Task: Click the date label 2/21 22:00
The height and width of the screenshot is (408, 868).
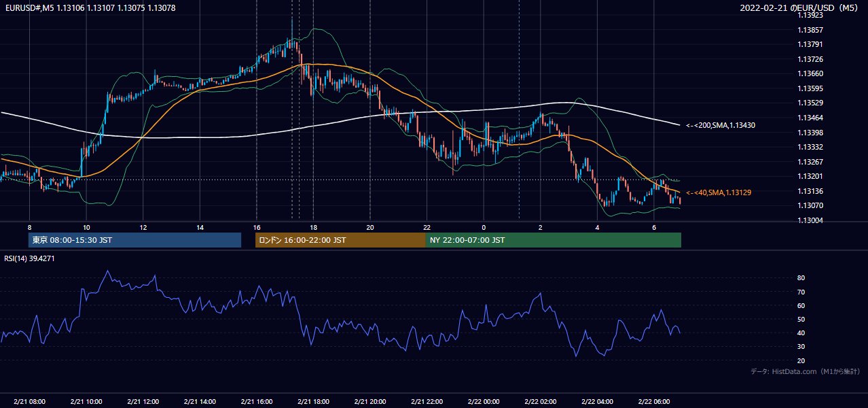Action: 427,401
